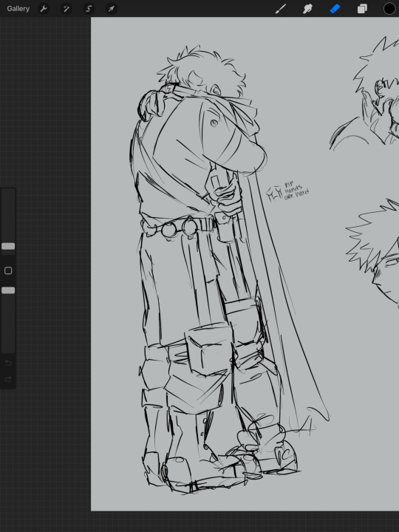Activate the Selection S tool
The image size is (399, 532).
coord(89,9)
